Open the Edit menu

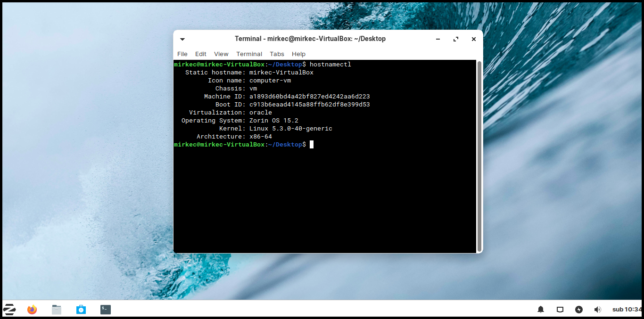(201, 54)
